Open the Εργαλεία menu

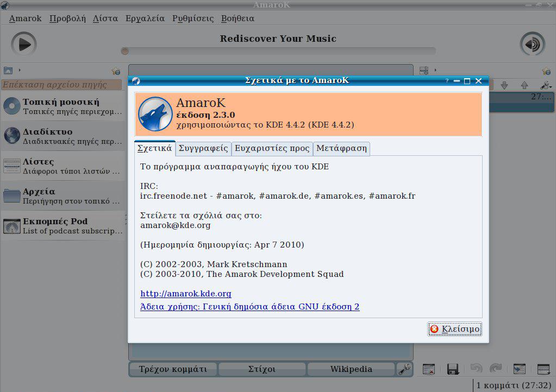(x=145, y=18)
